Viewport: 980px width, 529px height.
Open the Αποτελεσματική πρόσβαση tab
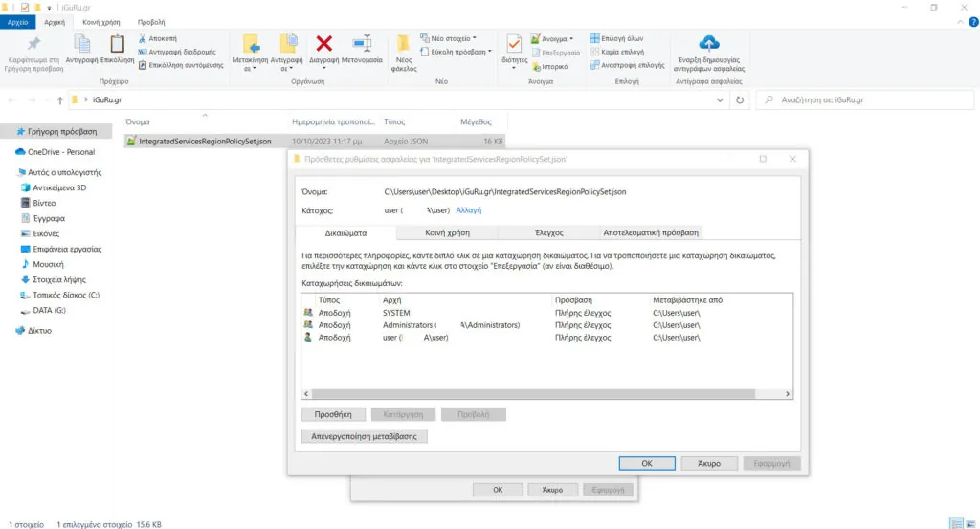click(x=651, y=232)
